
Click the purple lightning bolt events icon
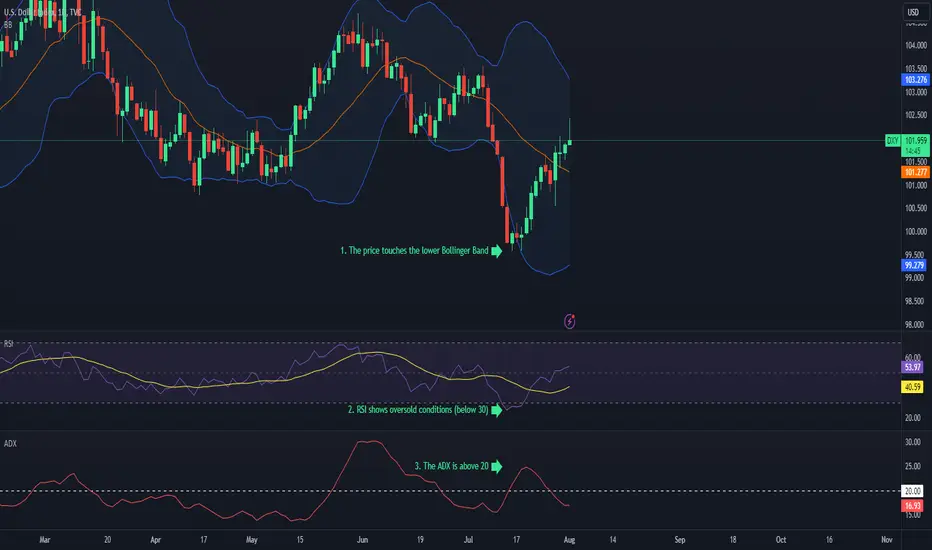(x=569, y=322)
